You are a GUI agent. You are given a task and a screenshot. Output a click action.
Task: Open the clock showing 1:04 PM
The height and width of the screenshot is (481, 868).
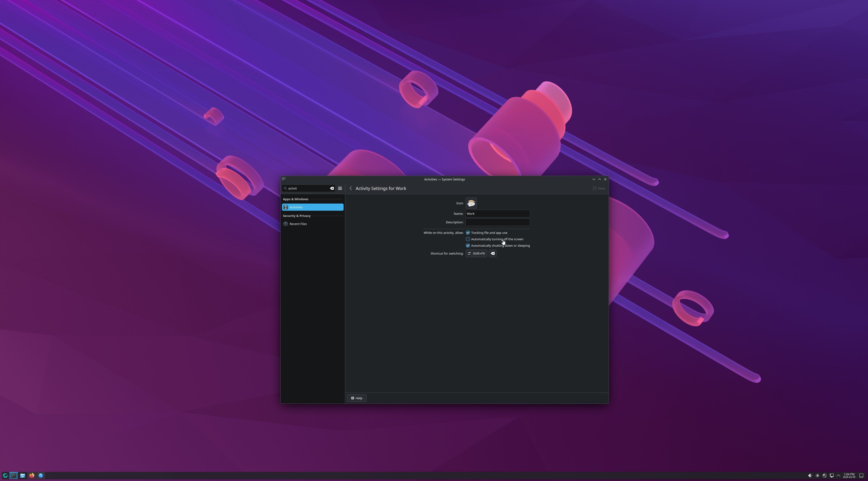coord(849,476)
